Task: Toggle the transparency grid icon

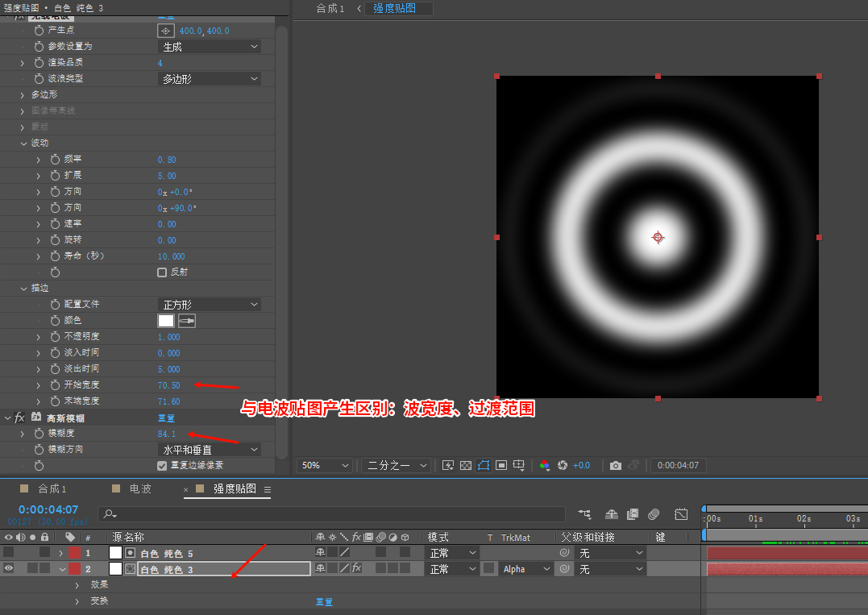Action: (x=466, y=466)
